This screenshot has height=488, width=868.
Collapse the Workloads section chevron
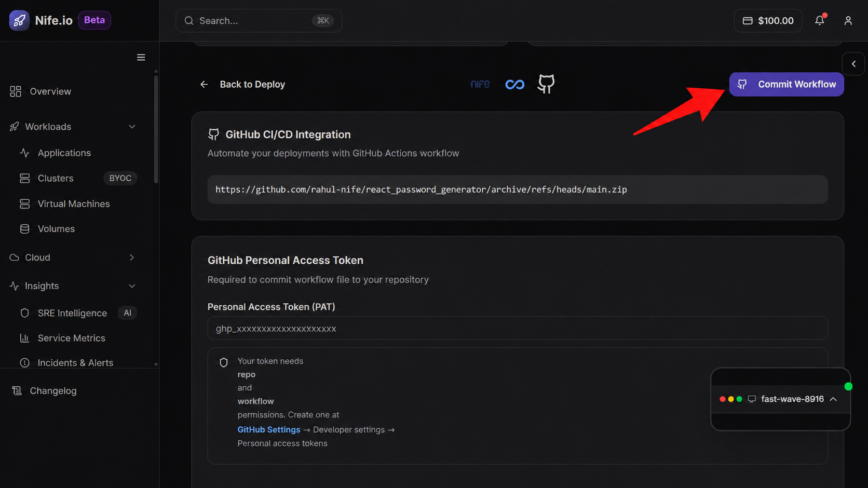[x=132, y=127]
